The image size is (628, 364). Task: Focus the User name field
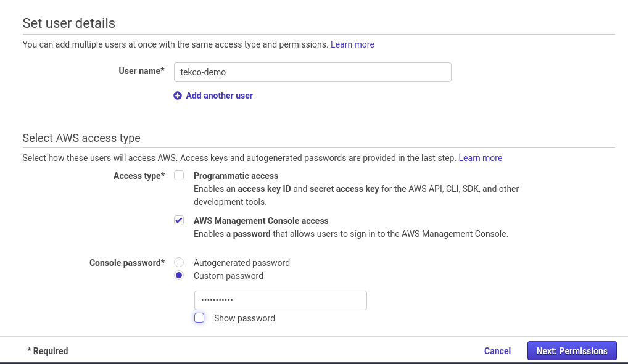[x=312, y=72]
